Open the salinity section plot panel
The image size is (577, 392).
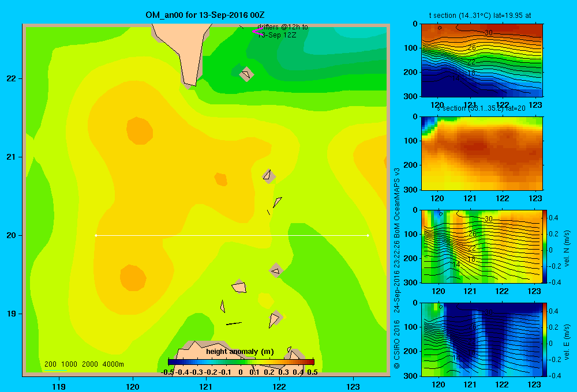(x=482, y=153)
